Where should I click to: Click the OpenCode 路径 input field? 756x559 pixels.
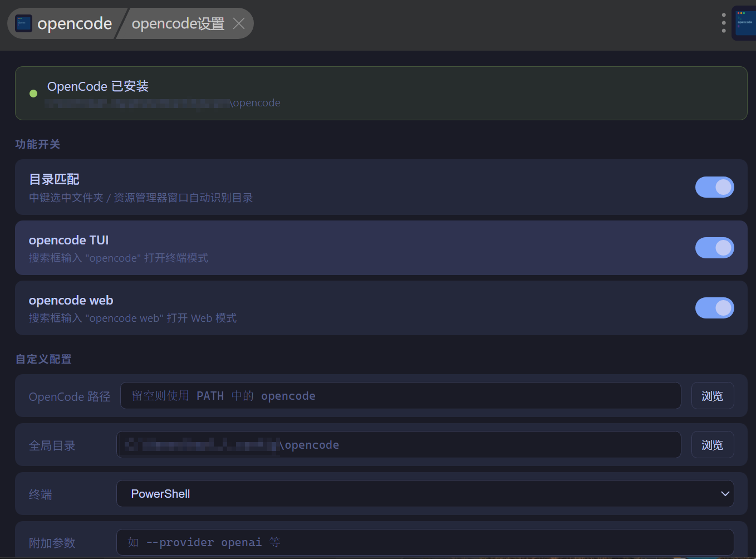(x=401, y=396)
